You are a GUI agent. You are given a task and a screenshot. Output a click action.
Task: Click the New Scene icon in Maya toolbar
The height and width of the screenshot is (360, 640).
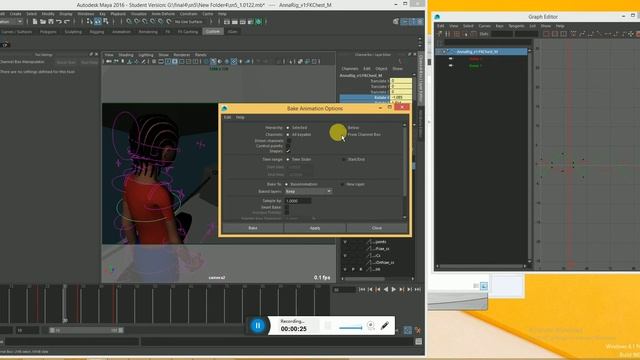point(35,21)
